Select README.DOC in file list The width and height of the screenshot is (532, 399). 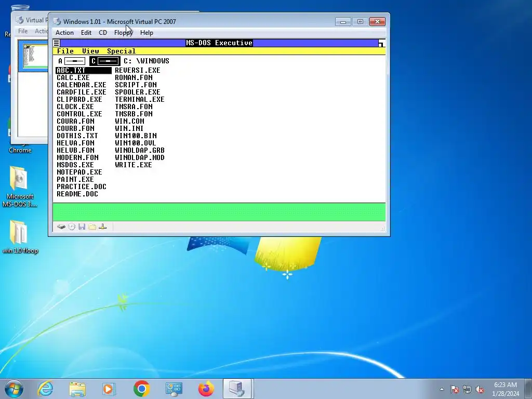(77, 194)
